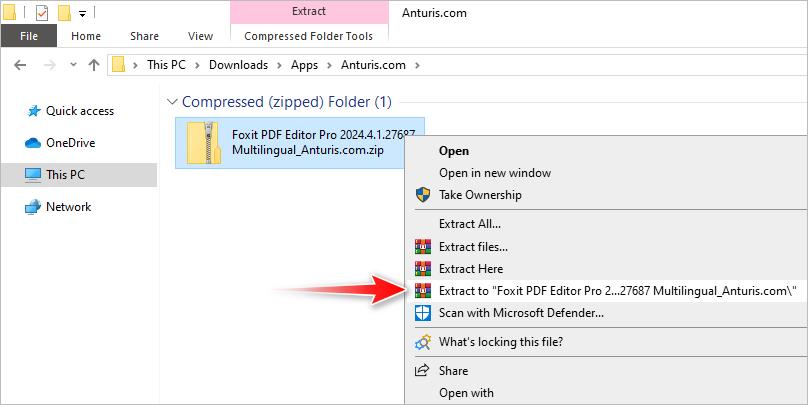Select the Foxit PDF Editor zip file icon
Screen dimensions: 808x405
coord(203,141)
